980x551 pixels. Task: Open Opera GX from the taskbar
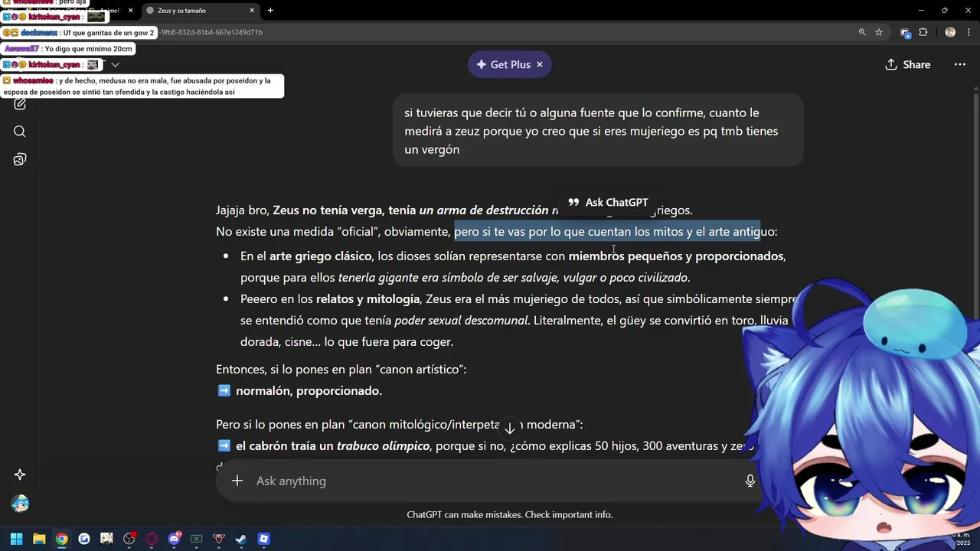tap(152, 539)
